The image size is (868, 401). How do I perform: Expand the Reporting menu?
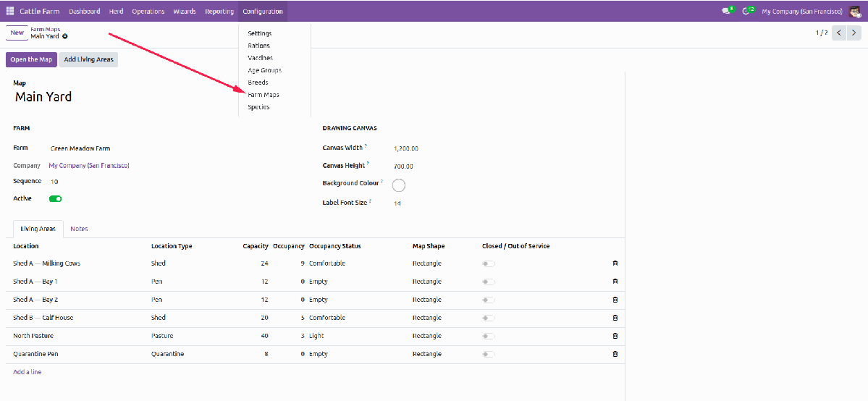coord(219,11)
